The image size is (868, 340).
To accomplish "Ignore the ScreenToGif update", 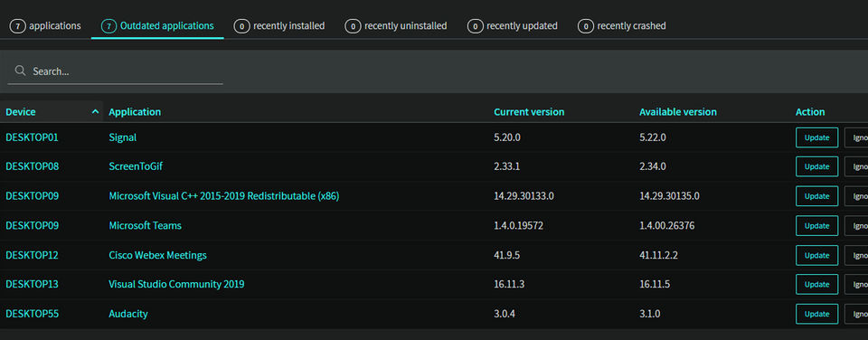I will tap(856, 166).
